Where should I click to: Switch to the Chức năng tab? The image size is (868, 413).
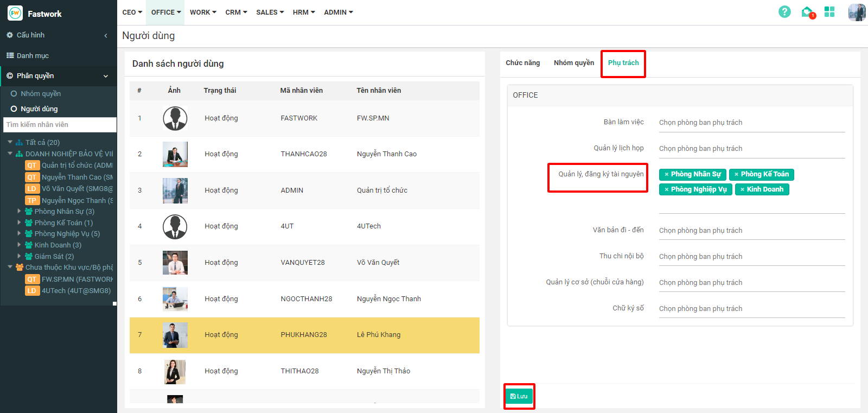[x=522, y=63]
